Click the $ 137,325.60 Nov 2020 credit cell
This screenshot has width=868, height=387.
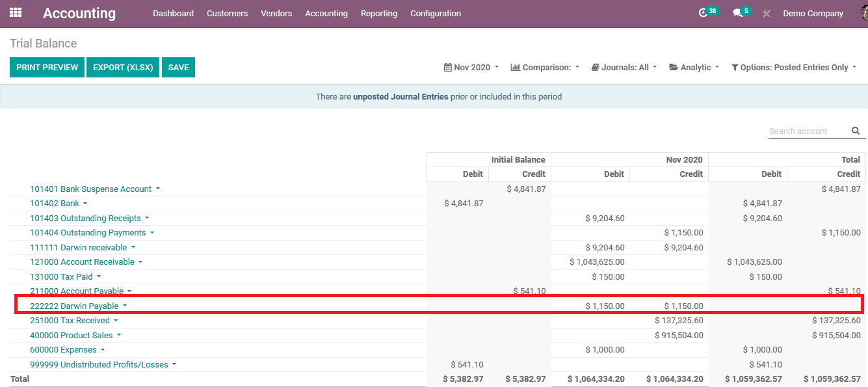click(x=679, y=321)
